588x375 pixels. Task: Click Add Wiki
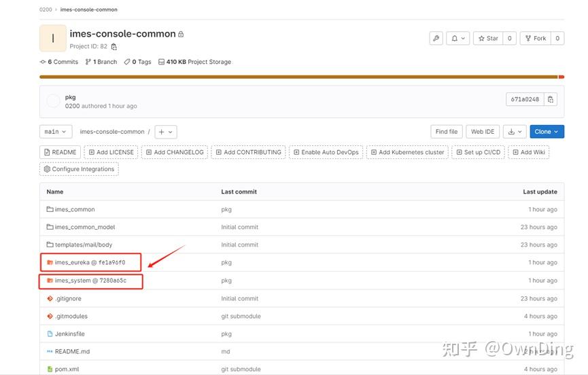pos(529,152)
